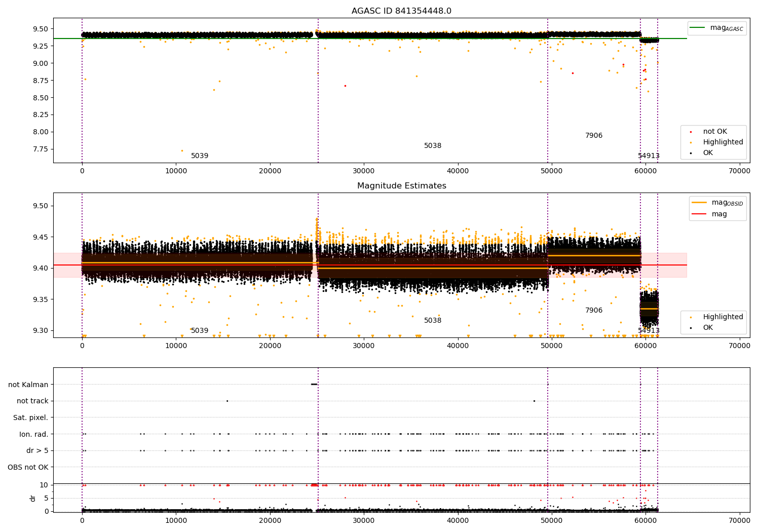
Task: Click the 'Sat. pixel.' row label
Action: [31, 418]
